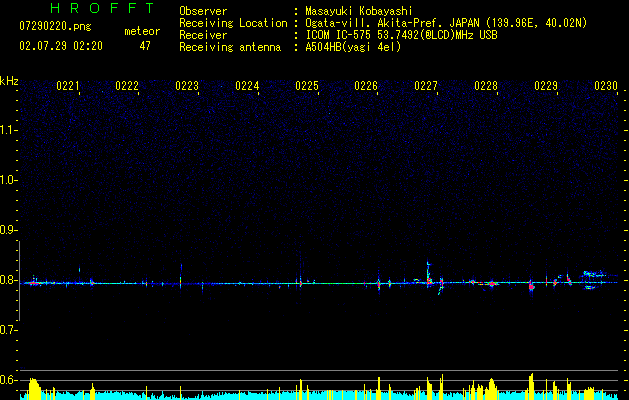Click the 0226 time marker
Image resolution: width=629 pixels, height=400 pixels.
(x=366, y=86)
